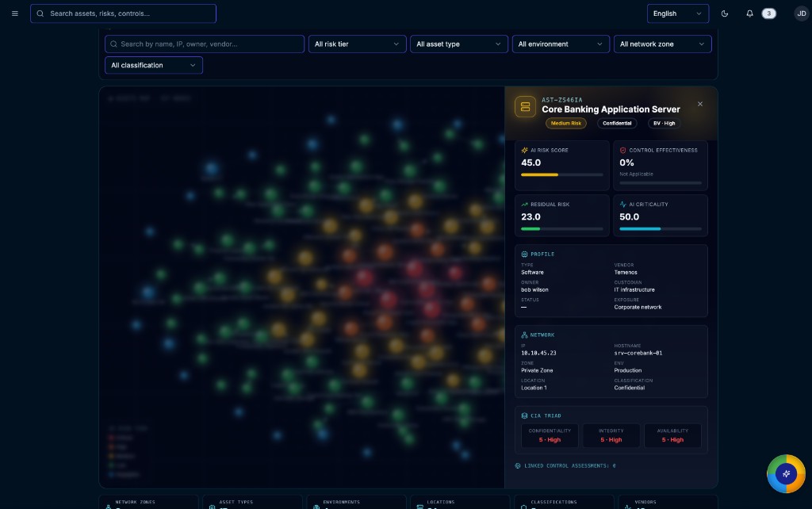Expand the All network zone dropdown
812x509 pixels.
(662, 44)
